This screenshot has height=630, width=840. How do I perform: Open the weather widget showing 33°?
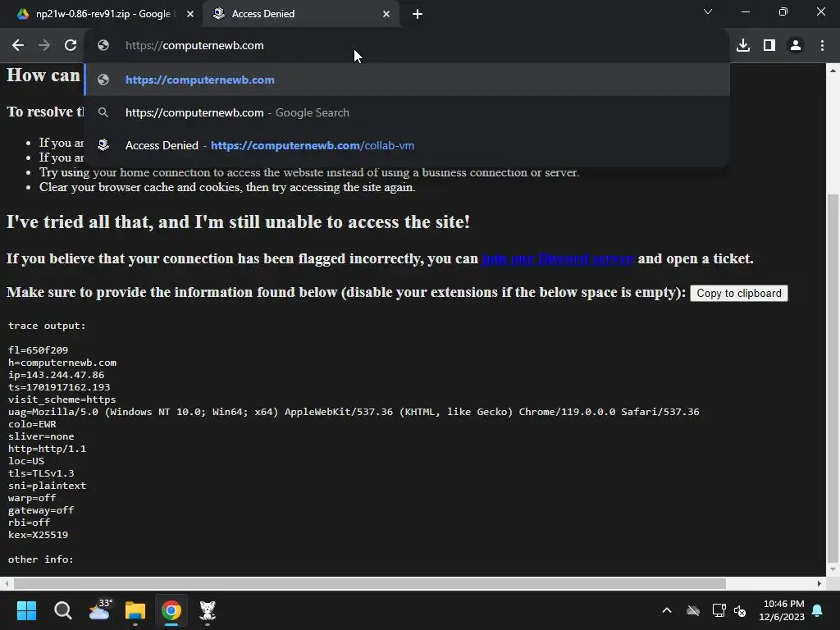[99, 610]
